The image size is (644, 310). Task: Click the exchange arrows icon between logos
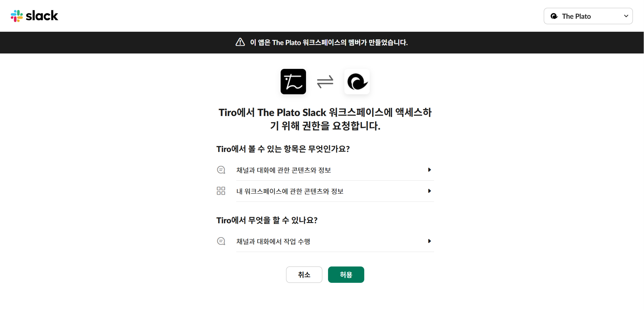(325, 82)
